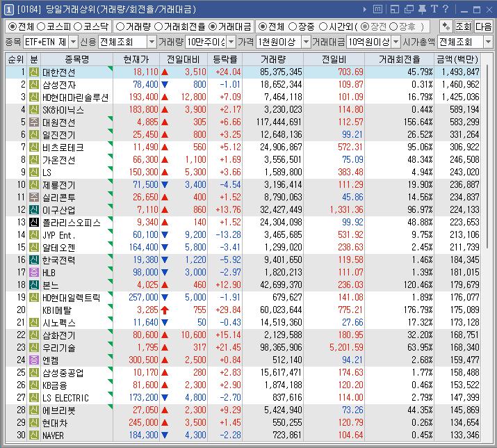497x448 pixels.
Task: Click the blue down triangle on 삼성전자 row
Action: (165, 84)
